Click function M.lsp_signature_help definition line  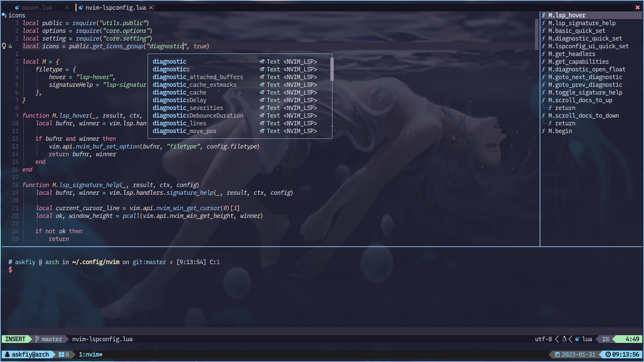(110, 185)
